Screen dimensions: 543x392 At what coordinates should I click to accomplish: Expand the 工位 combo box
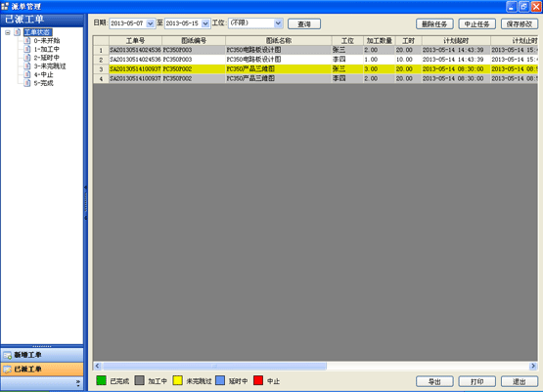coord(278,23)
